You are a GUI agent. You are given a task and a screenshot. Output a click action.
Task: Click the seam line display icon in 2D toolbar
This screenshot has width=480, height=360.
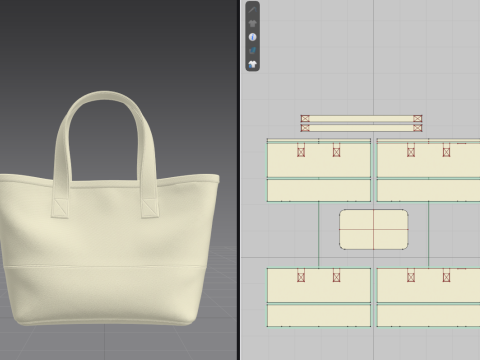point(253,10)
